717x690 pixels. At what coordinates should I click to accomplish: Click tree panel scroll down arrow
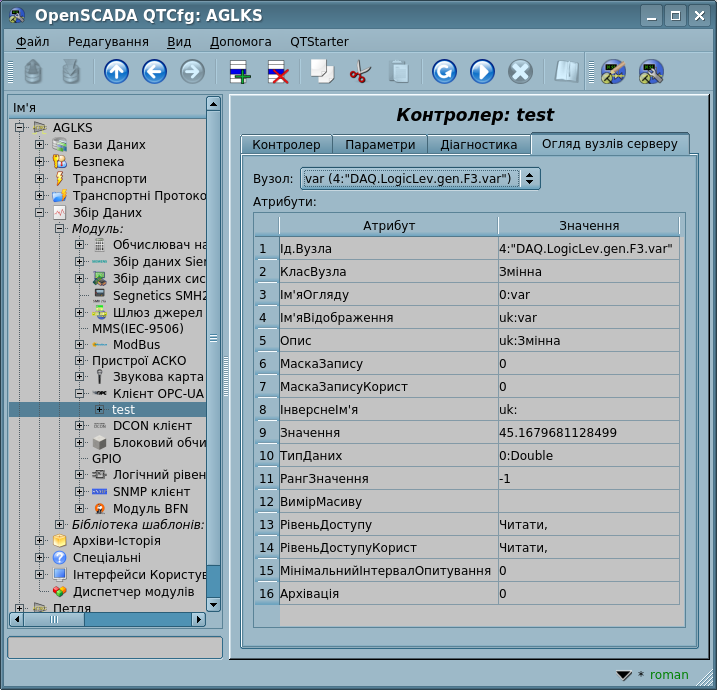coord(213,604)
